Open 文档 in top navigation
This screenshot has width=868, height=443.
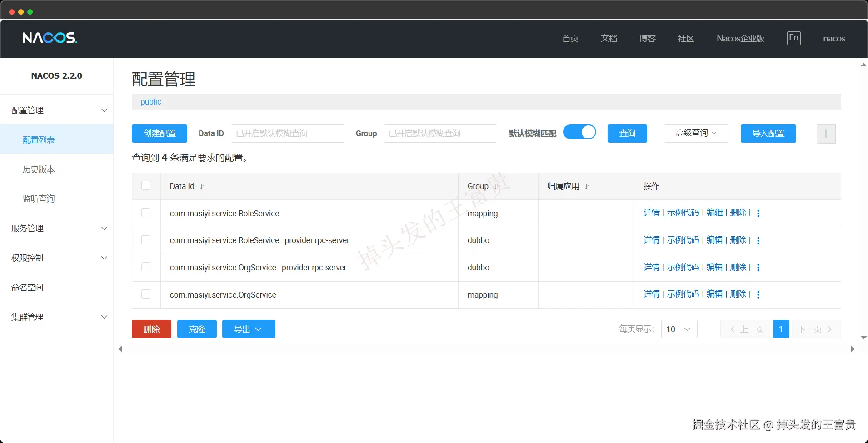609,39
